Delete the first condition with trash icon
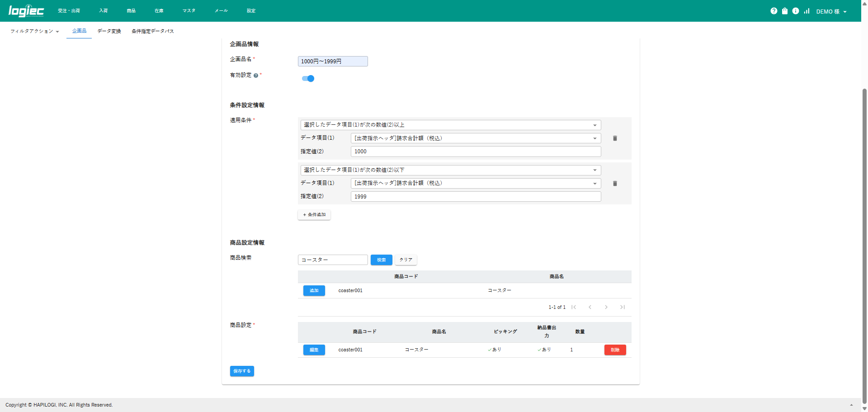Image resolution: width=868 pixels, height=412 pixels. pyautogui.click(x=615, y=138)
